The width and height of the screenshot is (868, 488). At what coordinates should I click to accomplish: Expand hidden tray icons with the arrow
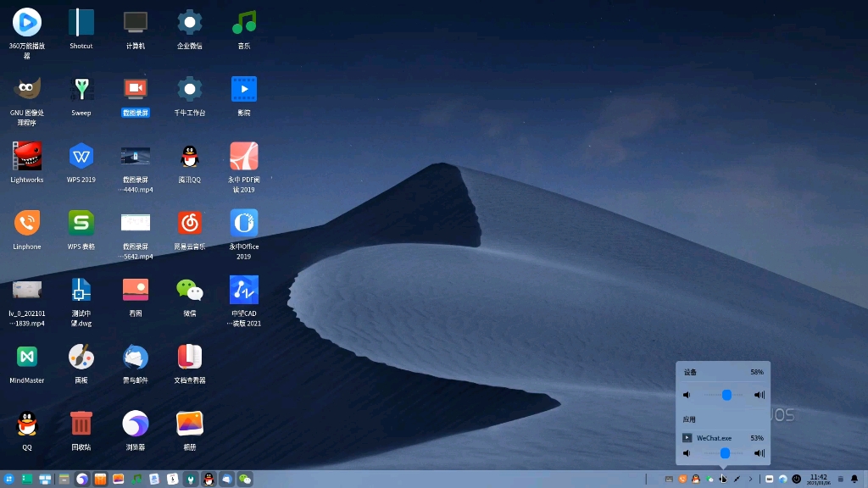(x=751, y=480)
